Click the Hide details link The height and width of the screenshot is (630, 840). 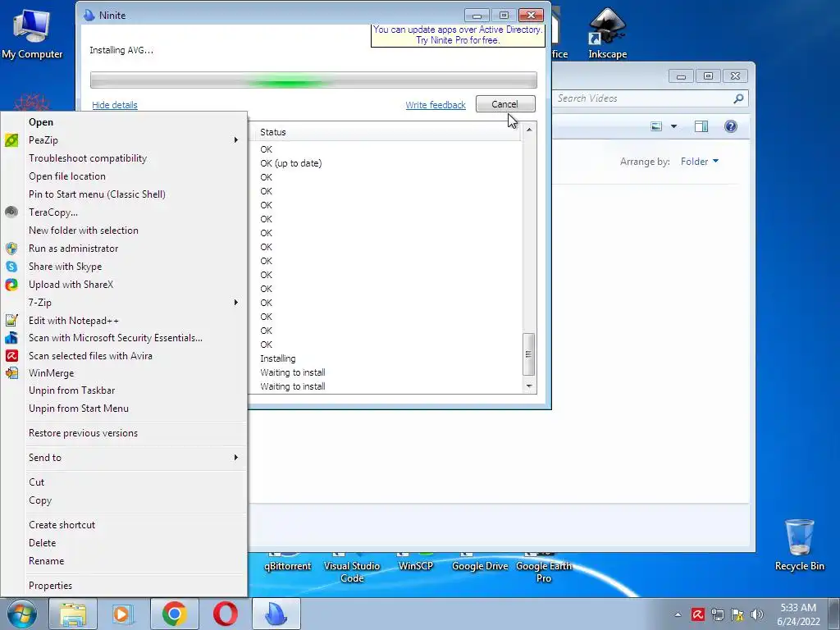[x=115, y=105]
